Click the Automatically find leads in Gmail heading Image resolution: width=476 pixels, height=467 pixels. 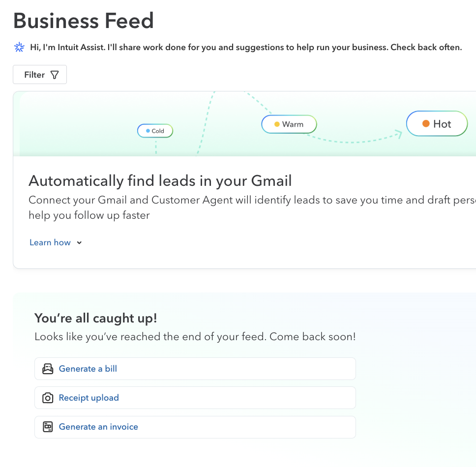[160, 181]
